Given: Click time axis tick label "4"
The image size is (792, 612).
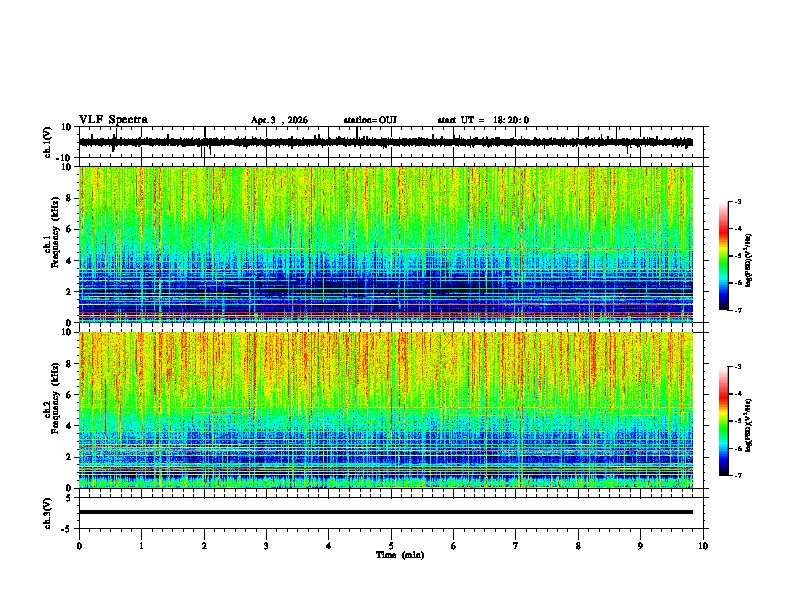Looking at the screenshot, I should coord(329,546).
